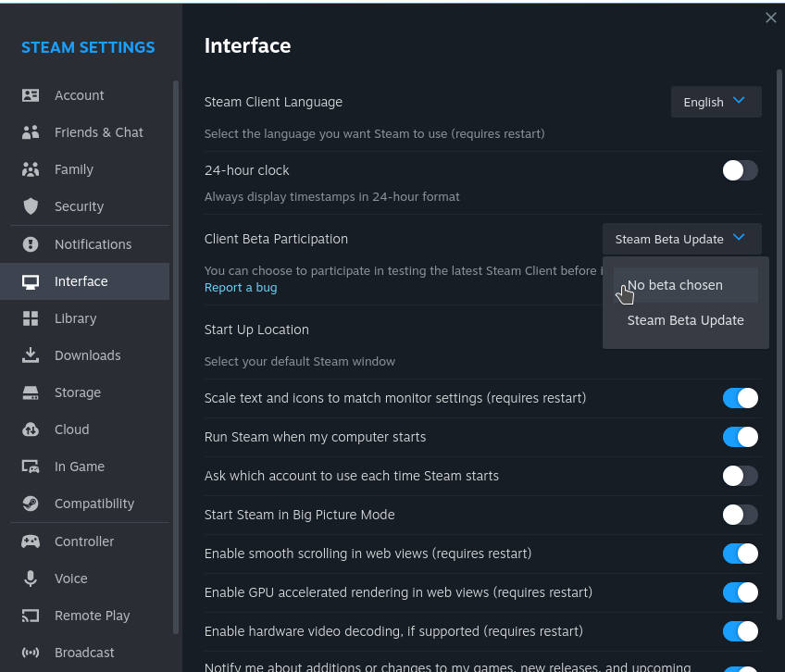
Task: Click the main settings vertical scrollbar
Action: pyautogui.click(x=779, y=342)
